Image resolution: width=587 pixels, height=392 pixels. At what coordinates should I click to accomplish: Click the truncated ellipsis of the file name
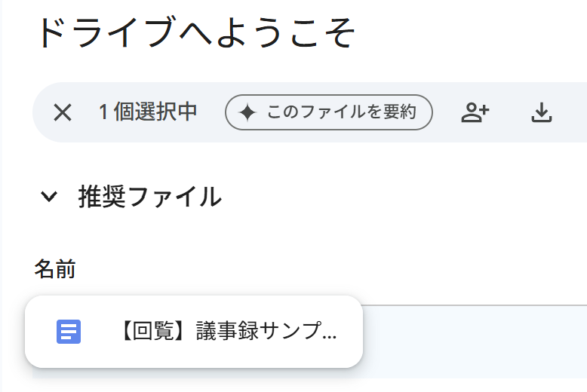click(330, 337)
